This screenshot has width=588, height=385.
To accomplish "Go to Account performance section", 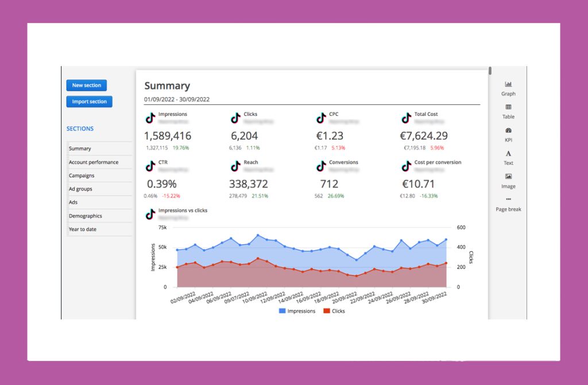I will pos(94,162).
